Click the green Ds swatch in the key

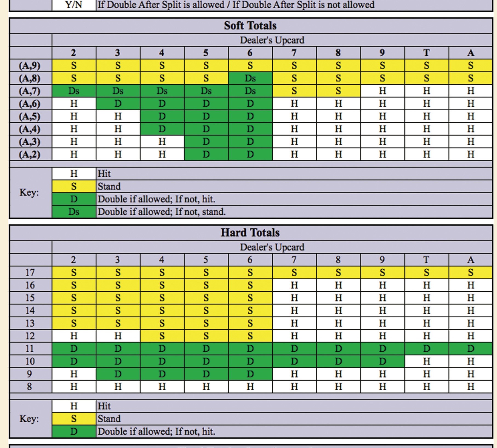(x=74, y=212)
